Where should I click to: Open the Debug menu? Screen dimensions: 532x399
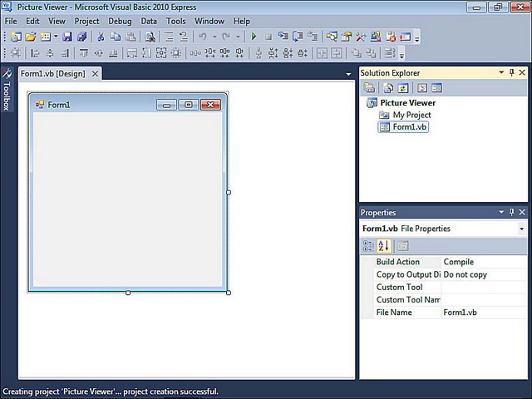pos(120,21)
